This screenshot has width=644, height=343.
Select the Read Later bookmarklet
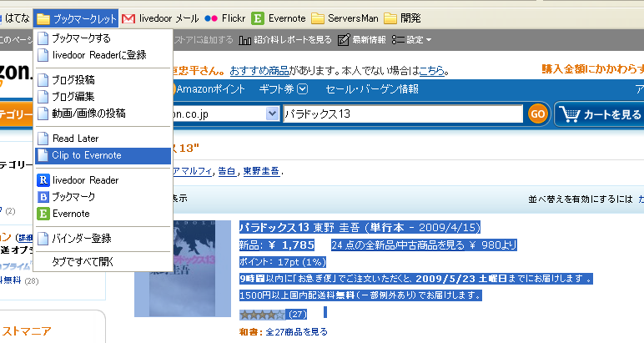[103, 139]
